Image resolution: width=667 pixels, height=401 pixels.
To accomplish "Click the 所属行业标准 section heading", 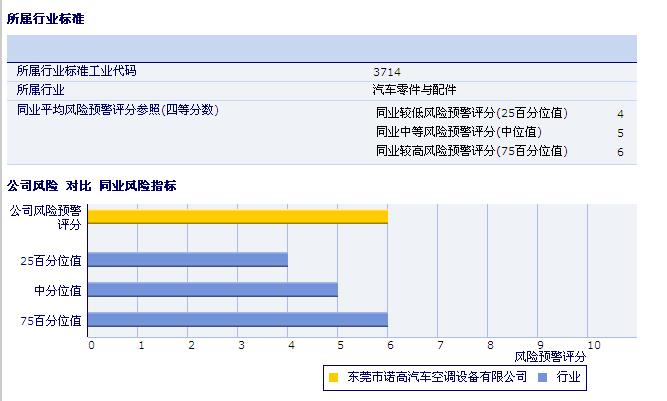I will pyautogui.click(x=45, y=19).
